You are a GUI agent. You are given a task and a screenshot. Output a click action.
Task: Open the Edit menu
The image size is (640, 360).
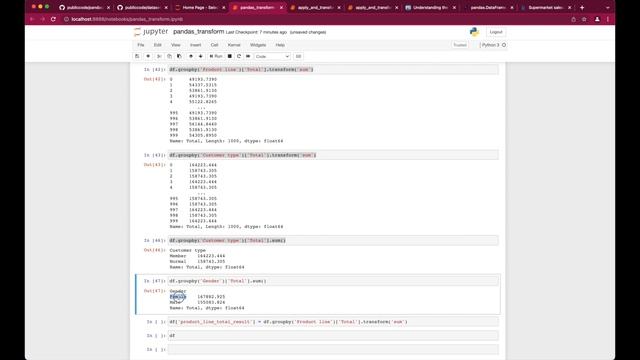tap(158, 45)
